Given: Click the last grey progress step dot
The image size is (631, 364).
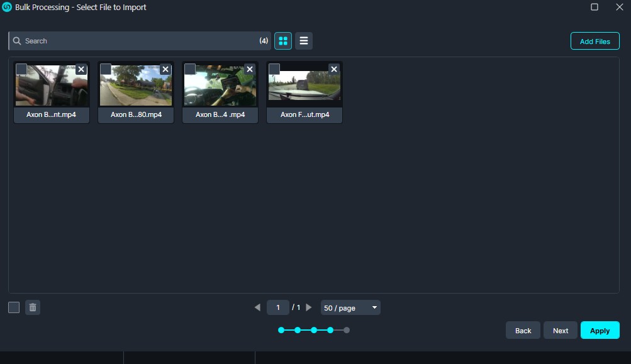Looking at the screenshot, I should (x=347, y=330).
